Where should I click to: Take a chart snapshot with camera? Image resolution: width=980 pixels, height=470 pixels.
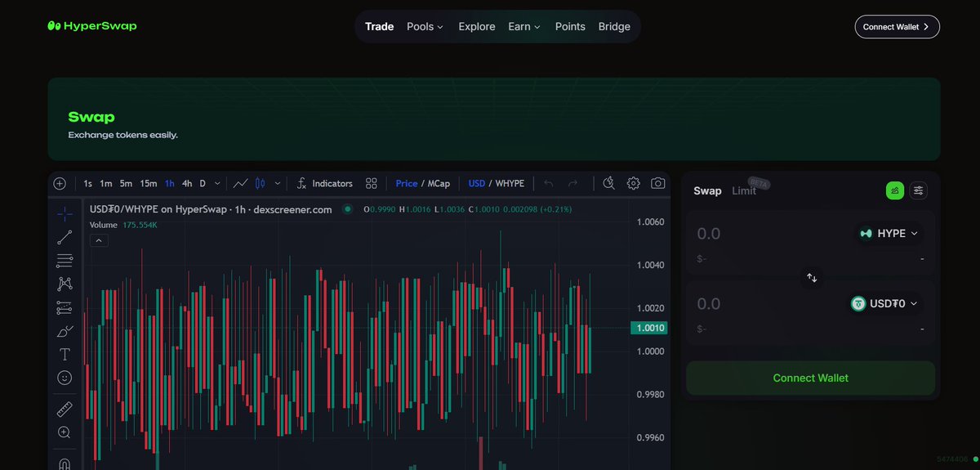coord(657,183)
